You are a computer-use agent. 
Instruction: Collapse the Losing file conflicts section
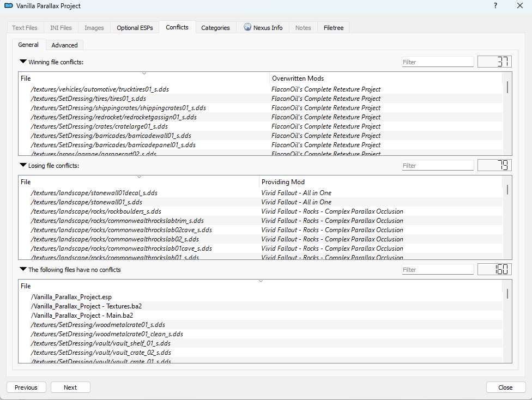23,165
